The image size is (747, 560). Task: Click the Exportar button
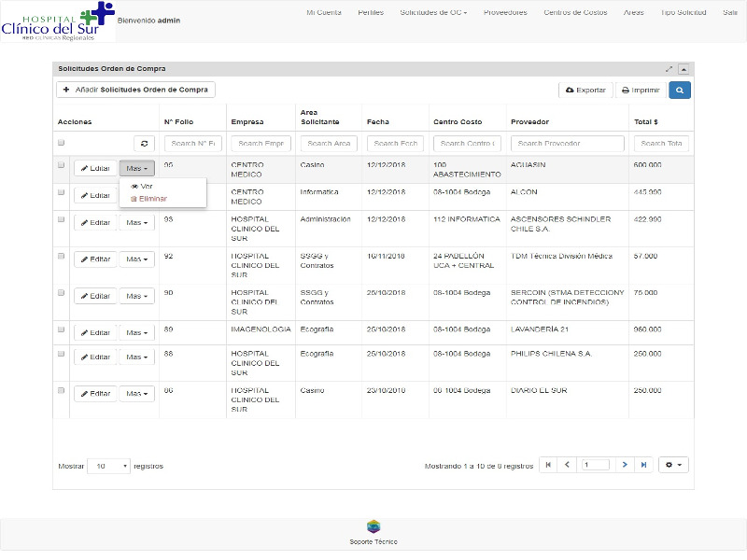(585, 91)
